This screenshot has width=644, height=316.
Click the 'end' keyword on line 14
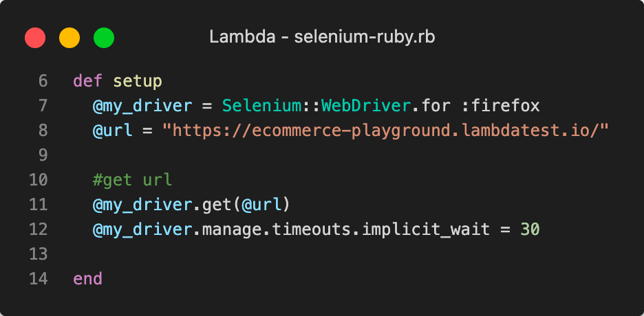[87, 279]
